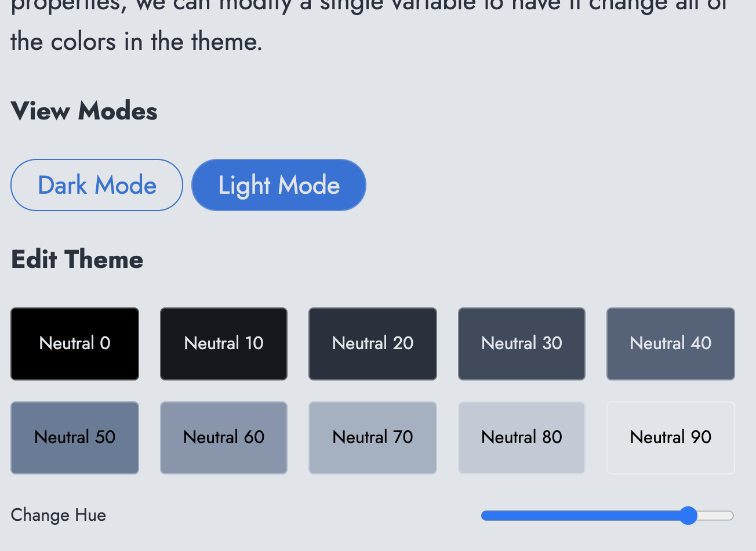This screenshot has height=551, width=756.
Task: Select the Neutral 80 swatch
Action: [x=521, y=437]
